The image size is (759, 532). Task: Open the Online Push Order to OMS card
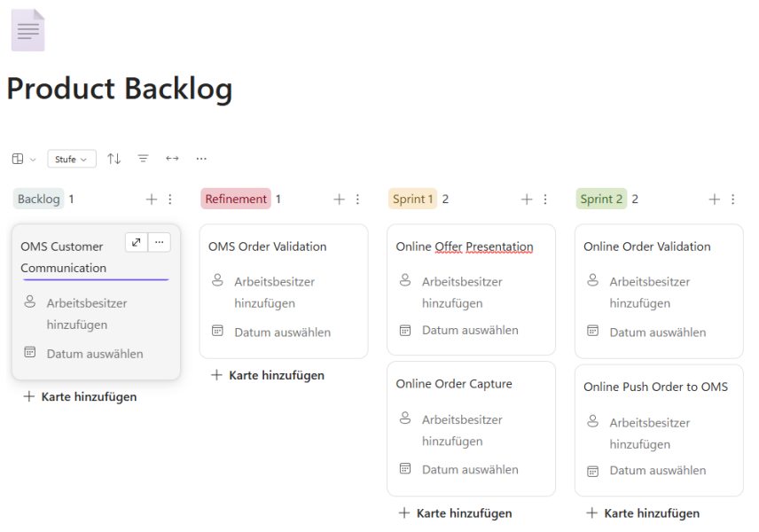pos(655,387)
